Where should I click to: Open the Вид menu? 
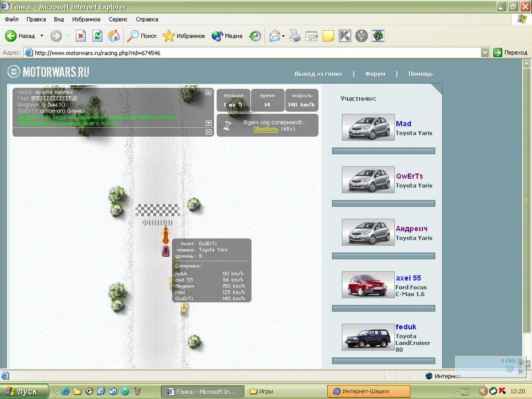[59, 19]
